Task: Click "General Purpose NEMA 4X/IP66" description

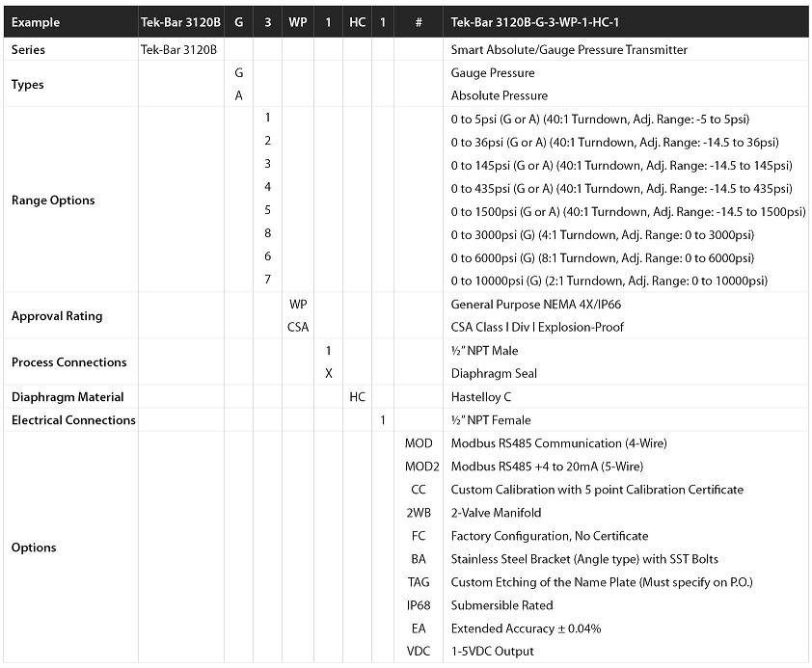Action: (x=536, y=305)
